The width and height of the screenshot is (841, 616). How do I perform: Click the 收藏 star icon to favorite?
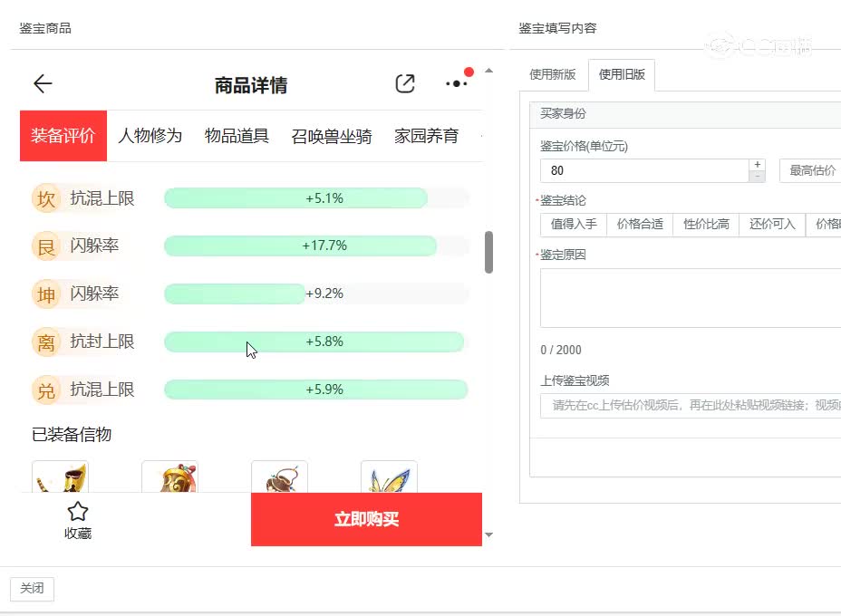(76, 513)
